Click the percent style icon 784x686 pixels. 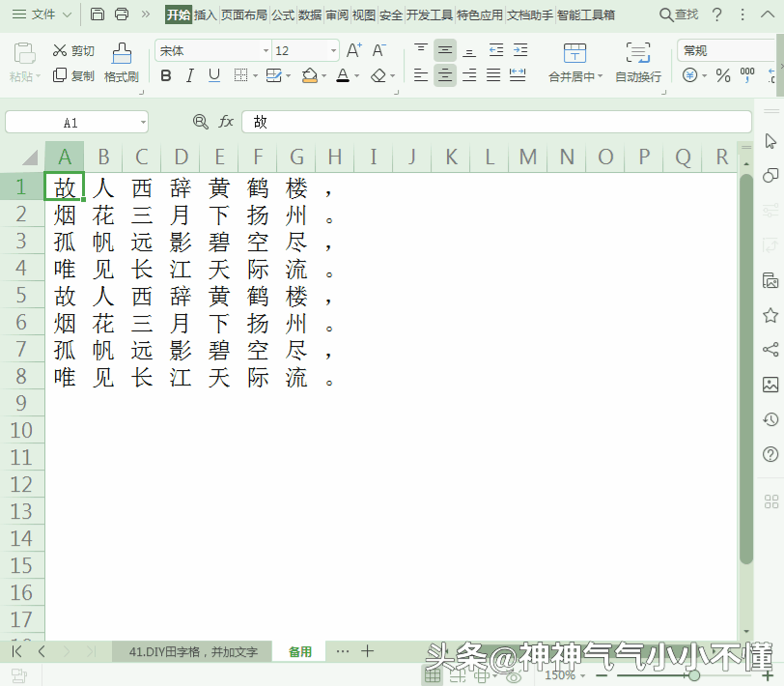point(723,75)
